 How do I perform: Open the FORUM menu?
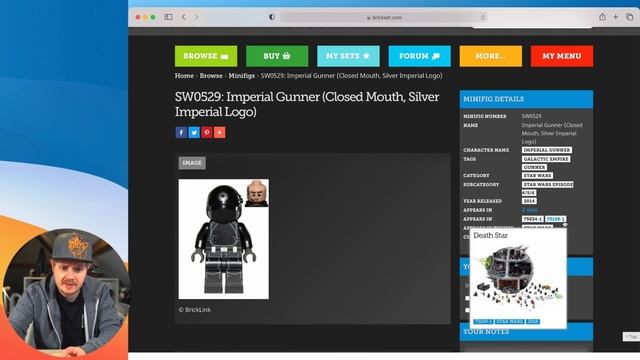[x=419, y=56]
